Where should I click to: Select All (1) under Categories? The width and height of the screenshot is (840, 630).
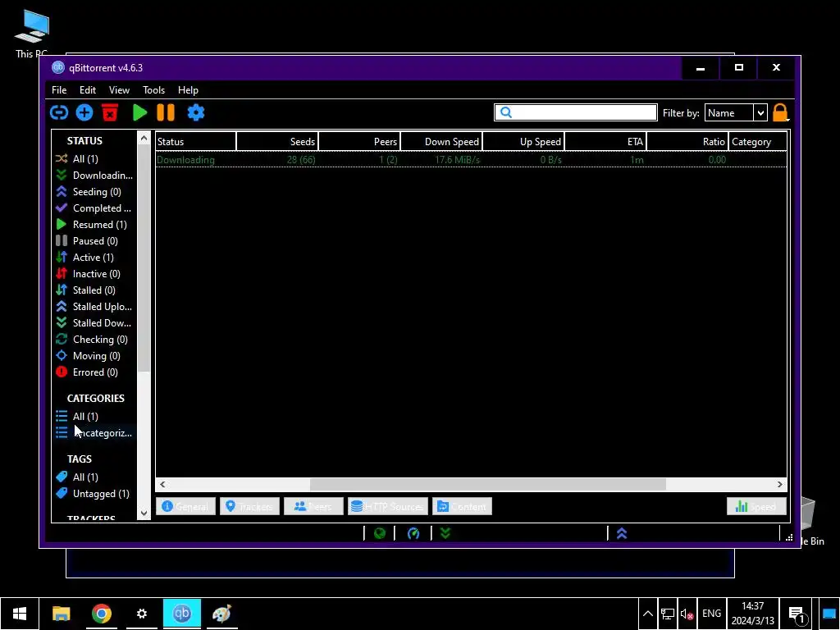click(x=94, y=416)
